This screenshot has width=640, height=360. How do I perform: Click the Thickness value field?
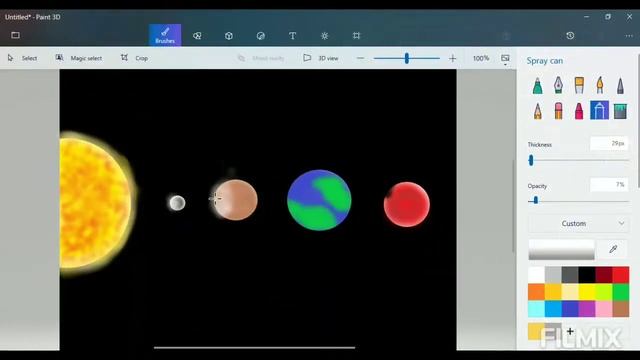[x=609, y=143]
